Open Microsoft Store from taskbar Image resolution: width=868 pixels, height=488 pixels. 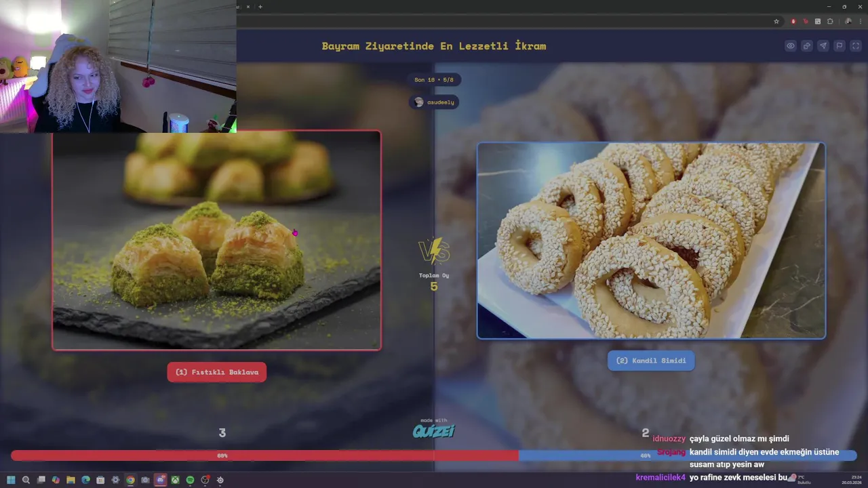click(100, 480)
